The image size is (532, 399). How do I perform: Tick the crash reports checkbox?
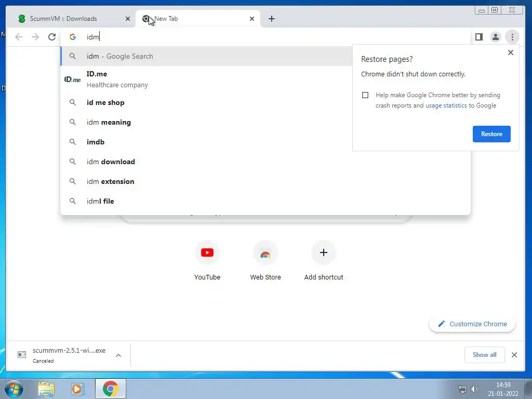pyautogui.click(x=365, y=95)
